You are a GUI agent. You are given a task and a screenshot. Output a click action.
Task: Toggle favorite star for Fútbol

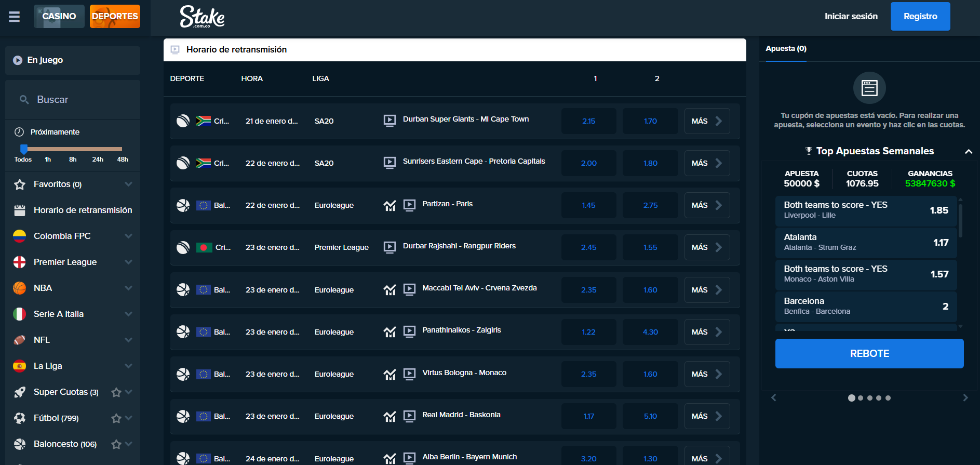pyautogui.click(x=116, y=418)
